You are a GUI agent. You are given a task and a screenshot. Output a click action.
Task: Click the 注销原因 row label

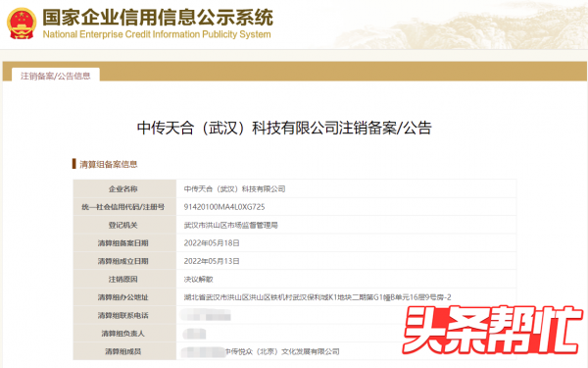pyautogui.click(x=123, y=280)
